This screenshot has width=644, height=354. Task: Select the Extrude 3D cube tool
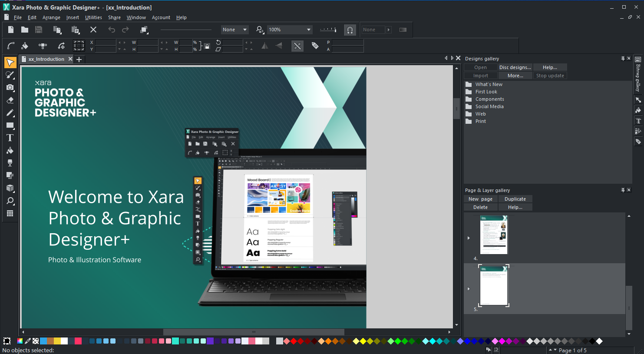10,188
